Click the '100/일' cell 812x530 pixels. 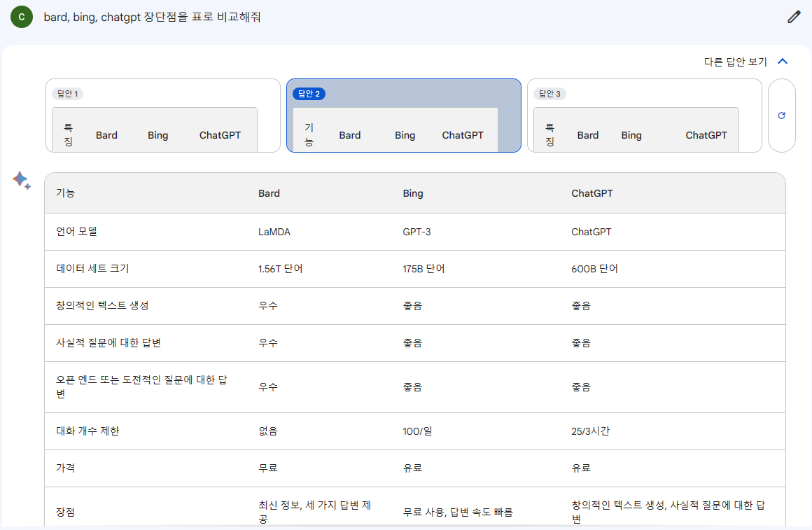click(417, 431)
